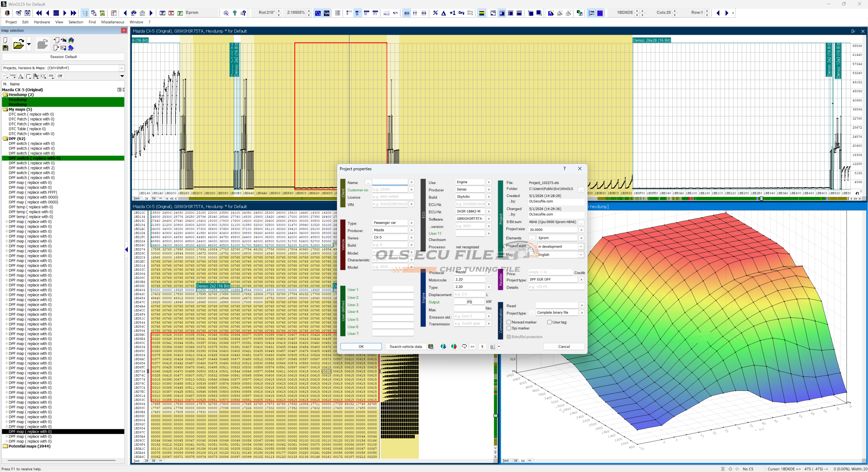Viewport: 868px width, 472px height.
Task: Click the LoHi byte order icon
Action: tap(387, 13)
